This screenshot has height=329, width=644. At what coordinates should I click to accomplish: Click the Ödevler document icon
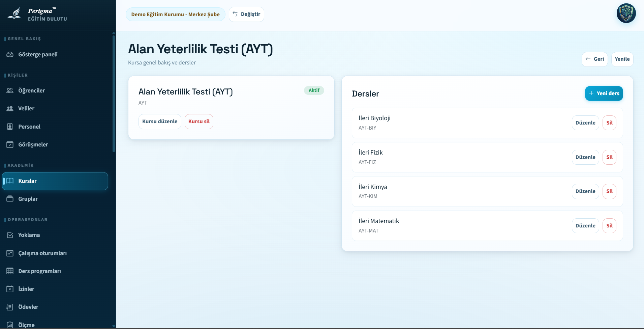[10, 307]
